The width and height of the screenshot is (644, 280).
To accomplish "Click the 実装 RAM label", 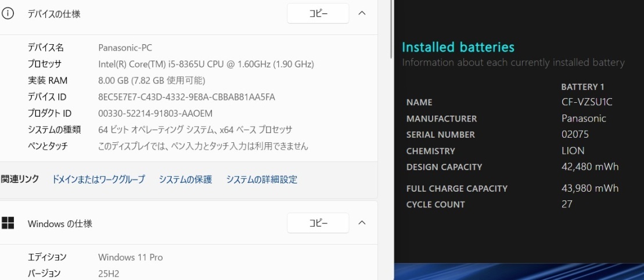I will click(x=48, y=81).
